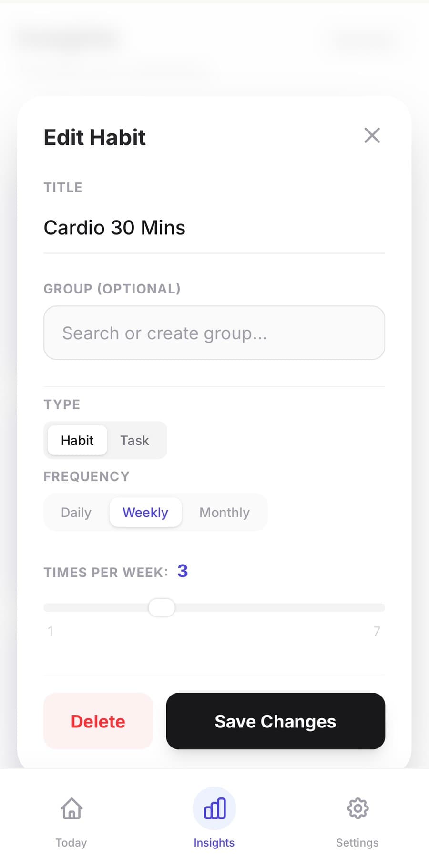Screen dimensions: 429x868
Task: Tap the Settings tab label
Action: (x=357, y=843)
